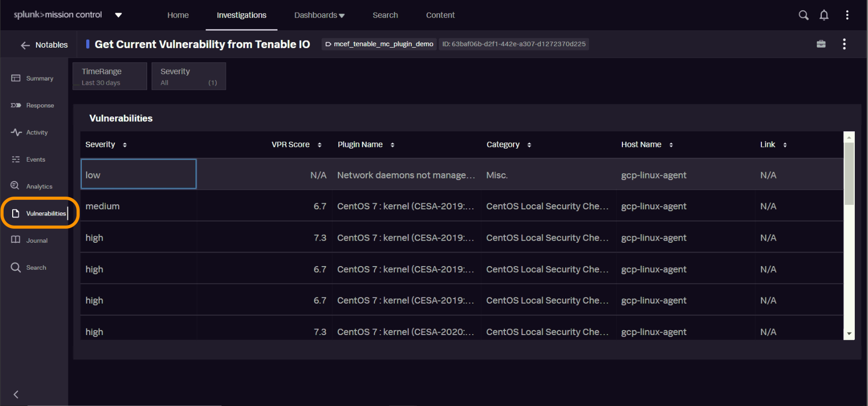Switch to Journal sidebar section
868x406 pixels.
click(x=37, y=241)
